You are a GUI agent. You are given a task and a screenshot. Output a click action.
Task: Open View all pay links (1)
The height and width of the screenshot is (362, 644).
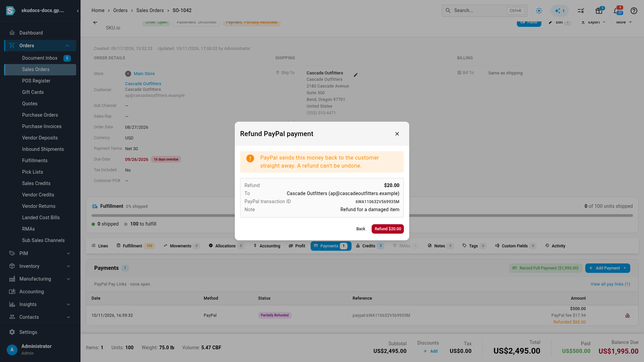coord(610,284)
